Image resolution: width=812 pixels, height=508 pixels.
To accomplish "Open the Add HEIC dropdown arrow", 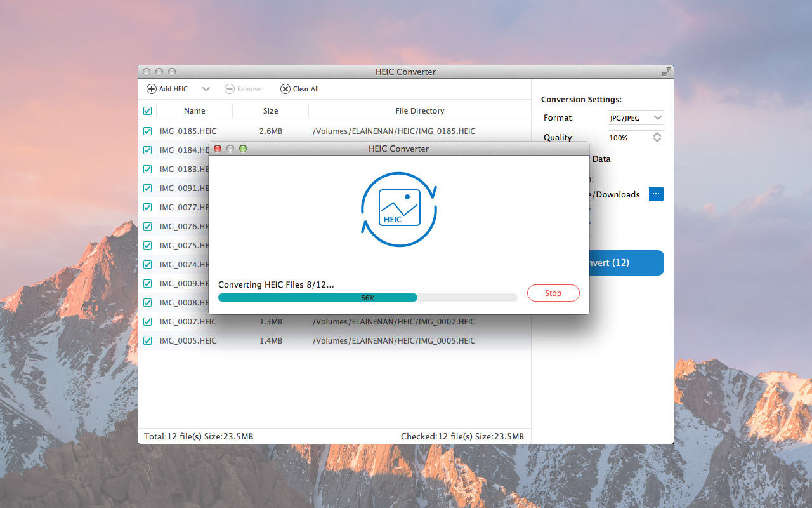I will click(206, 89).
